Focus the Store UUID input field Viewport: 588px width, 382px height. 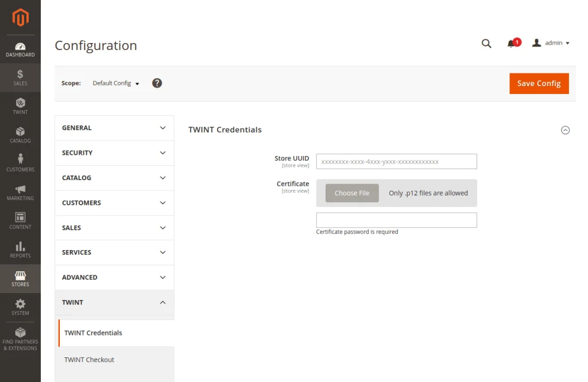pyautogui.click(x=396, y=161)
